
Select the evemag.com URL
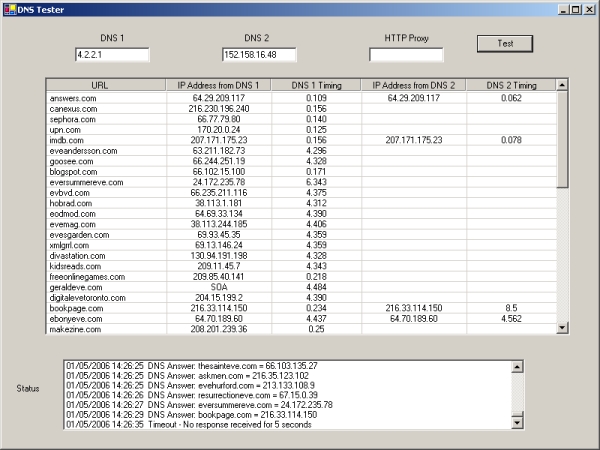coord(72,224)
